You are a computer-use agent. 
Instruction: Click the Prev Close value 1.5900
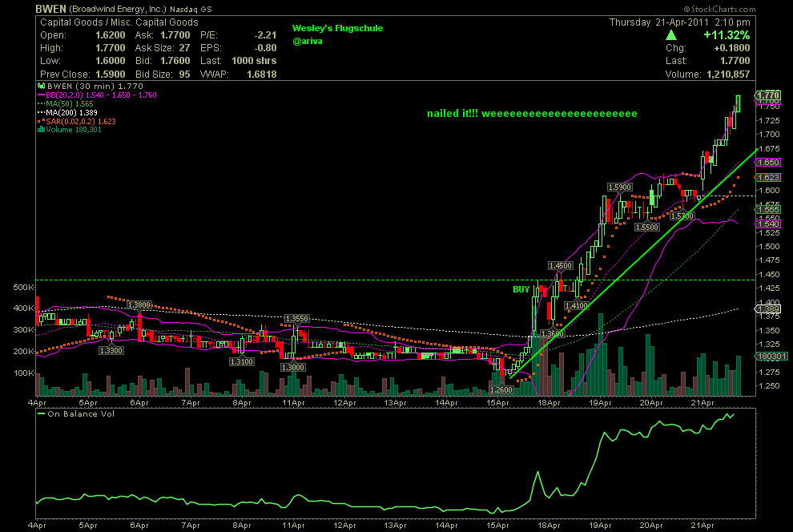[x=111, y=74]
